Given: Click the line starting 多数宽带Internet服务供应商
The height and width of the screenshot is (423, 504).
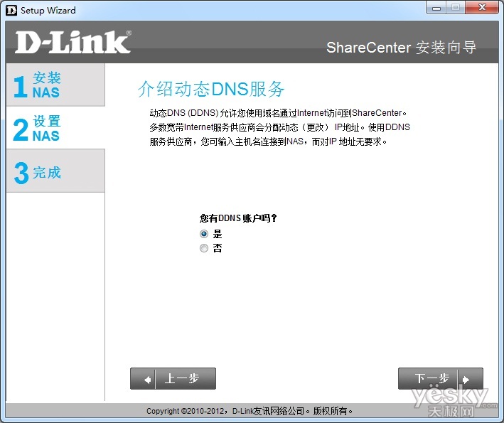Looking at the screenshot, I should tap(279, 127).
